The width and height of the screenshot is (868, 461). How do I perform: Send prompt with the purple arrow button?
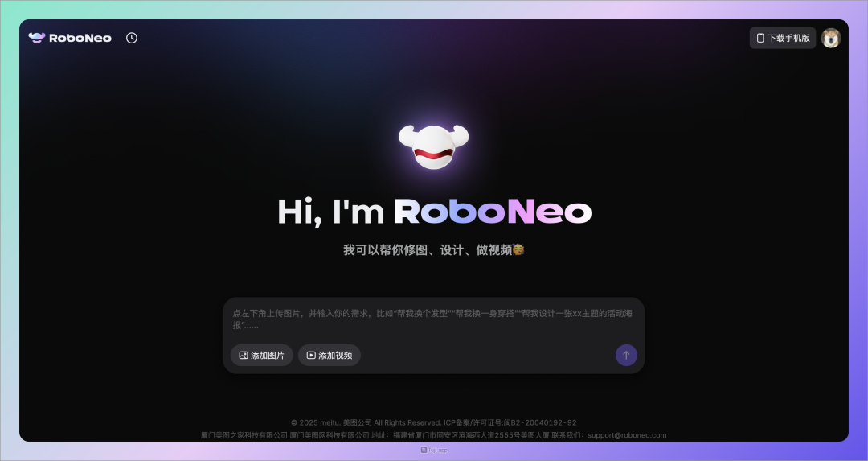[x=626, y=355]
